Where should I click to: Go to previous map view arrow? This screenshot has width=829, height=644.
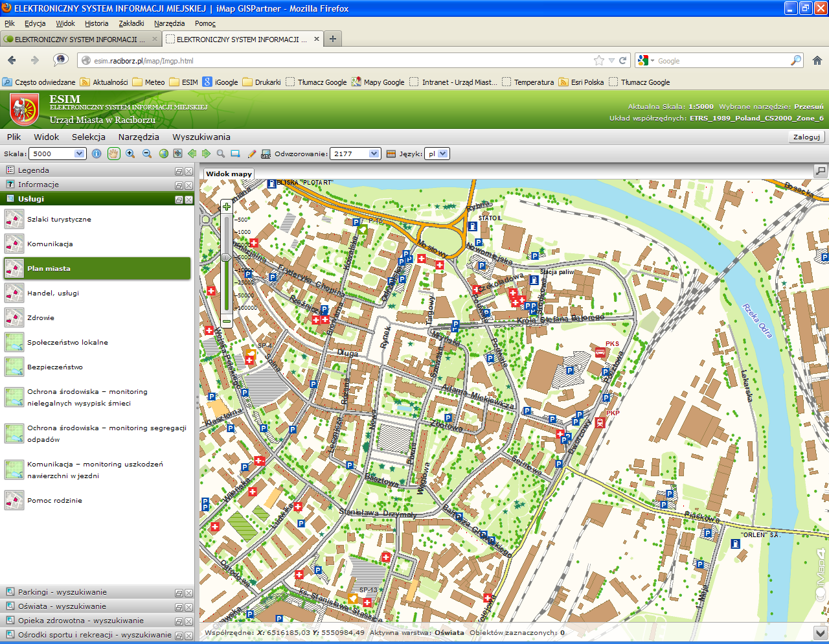pyautogui.click(x=192, y=154)
